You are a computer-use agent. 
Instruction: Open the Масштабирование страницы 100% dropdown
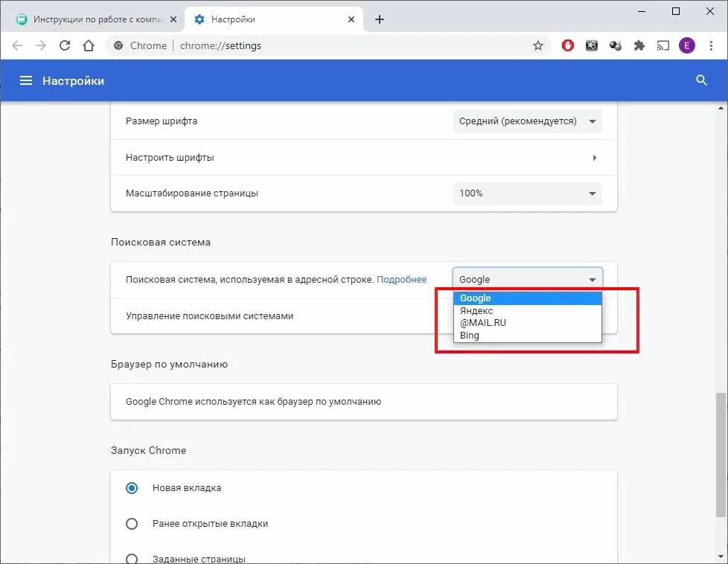point(528,193)
